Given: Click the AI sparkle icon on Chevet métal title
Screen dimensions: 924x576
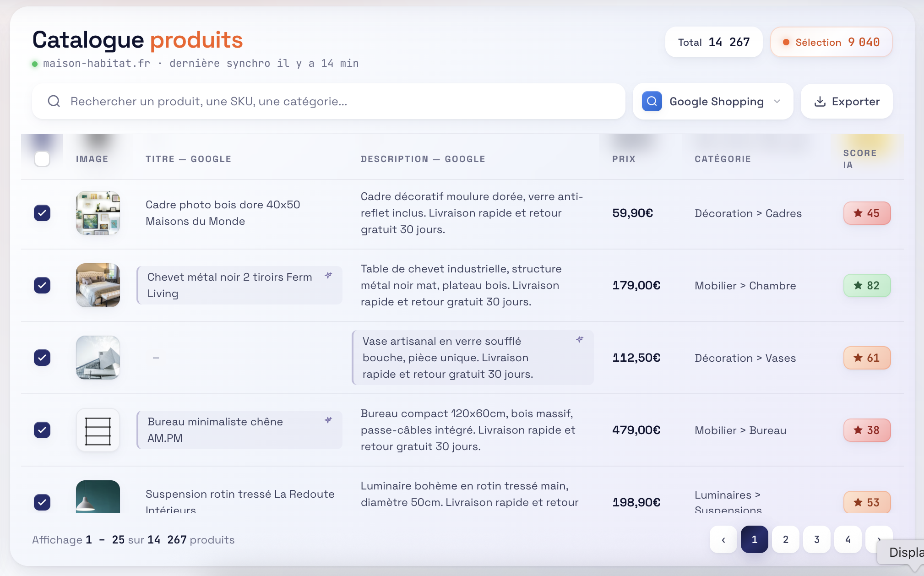Looking at the screenshot, I should [328, 275].
